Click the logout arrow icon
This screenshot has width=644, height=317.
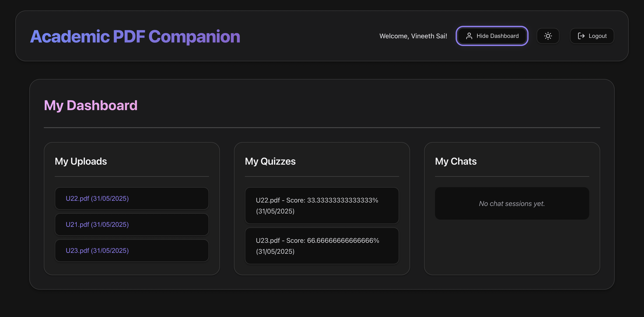pos(581,36)
